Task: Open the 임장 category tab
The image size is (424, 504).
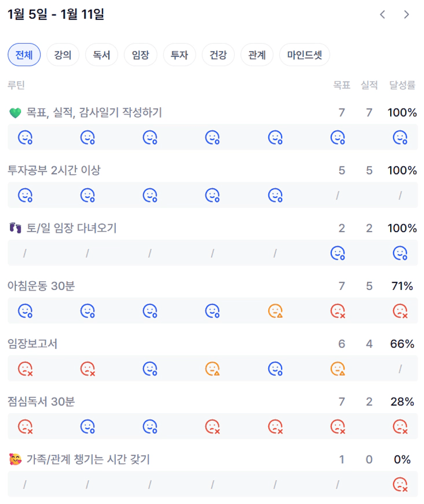Action: [x=140, y=55]
